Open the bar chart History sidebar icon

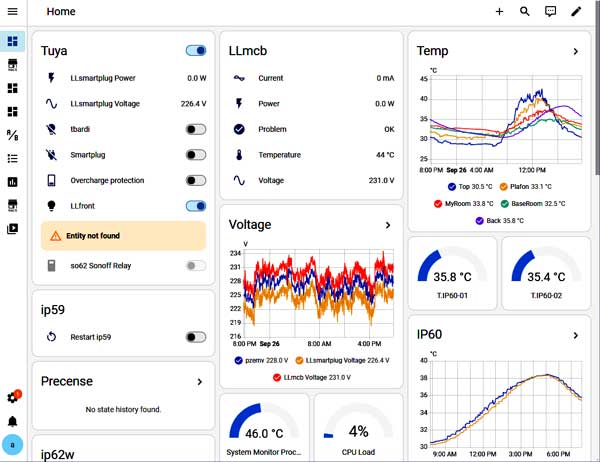13,181
